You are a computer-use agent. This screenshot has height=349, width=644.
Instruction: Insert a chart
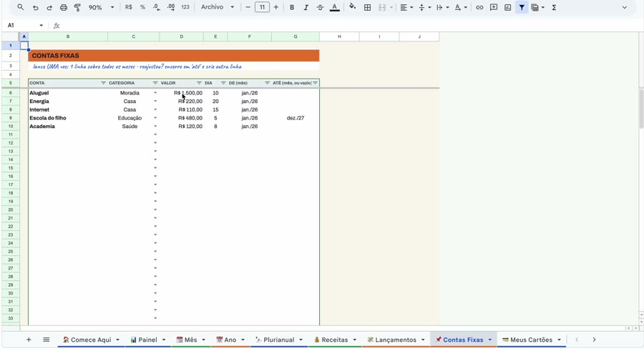click(x=507, y=7)
